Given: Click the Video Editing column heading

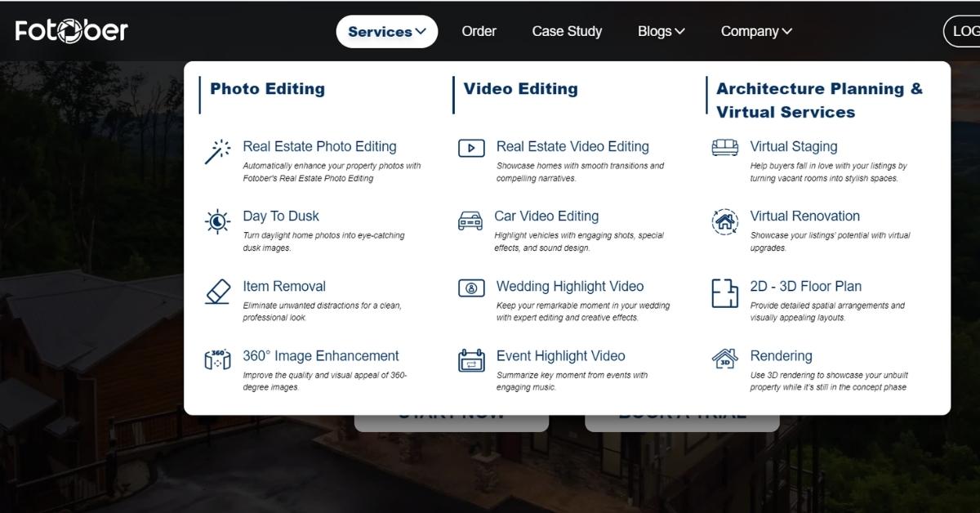Looking at the screenshot, I should pyautogui.click(x=520, y=88).
